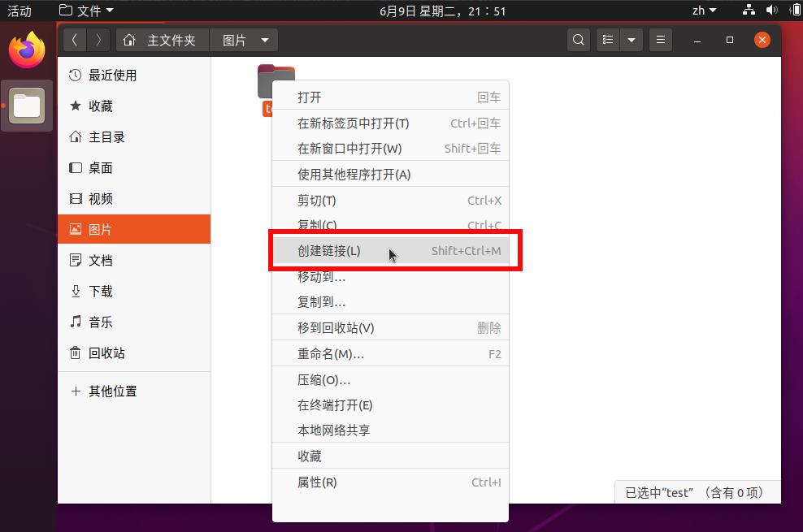This screenshot has width=803, height=532.
Task: Open the network status icon in the top bar
Action: [x=749, y=11]
